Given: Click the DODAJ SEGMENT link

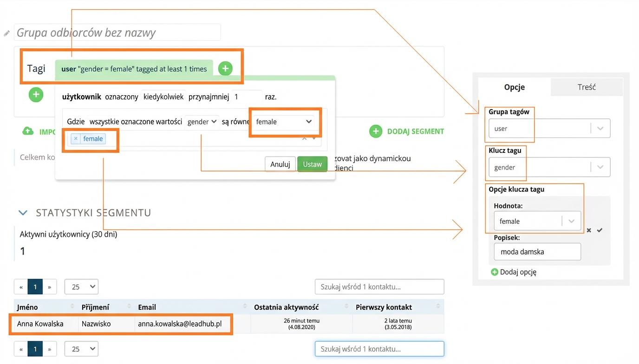Looking at the screenshot, I should [416, 131].
